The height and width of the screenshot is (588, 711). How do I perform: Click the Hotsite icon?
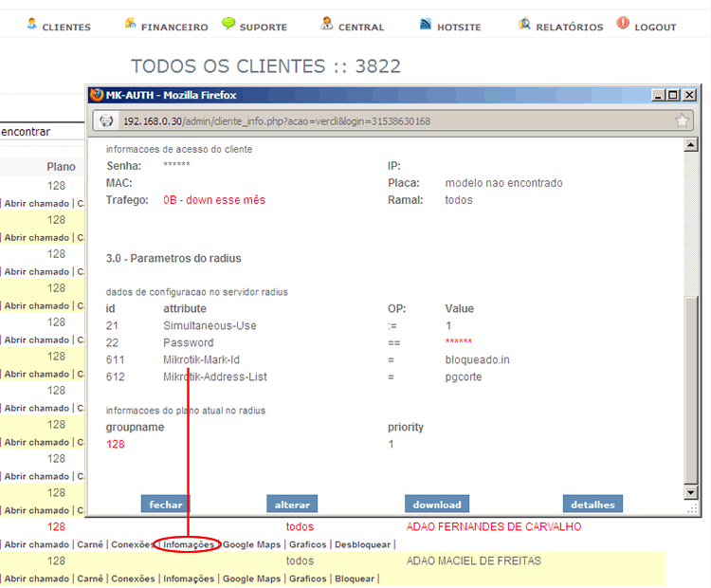coord(426,24)
